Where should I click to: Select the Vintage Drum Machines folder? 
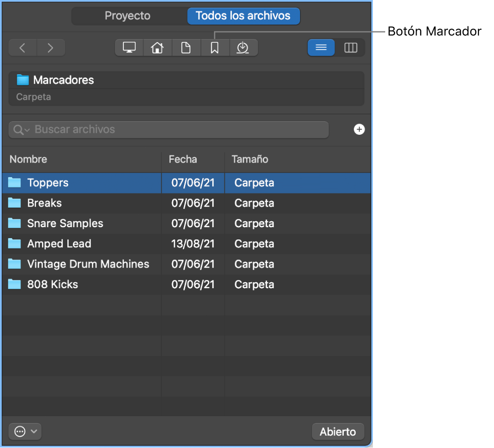tap(88, 264)
